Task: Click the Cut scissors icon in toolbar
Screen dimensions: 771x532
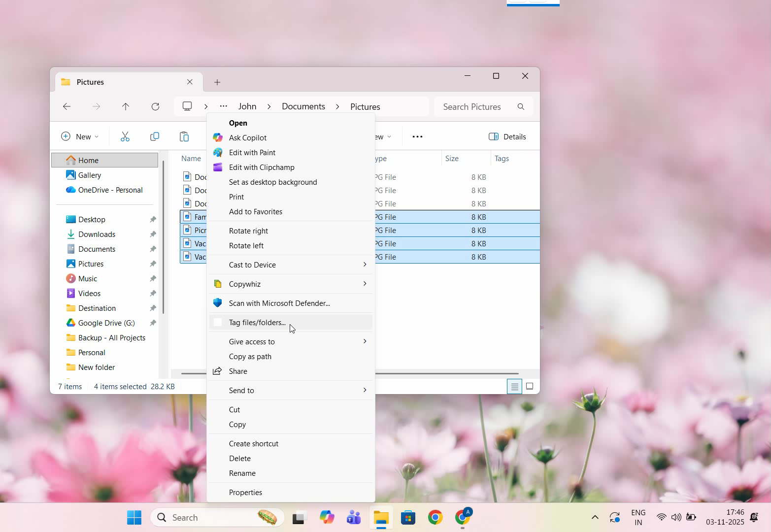Action: pos(125,136)
